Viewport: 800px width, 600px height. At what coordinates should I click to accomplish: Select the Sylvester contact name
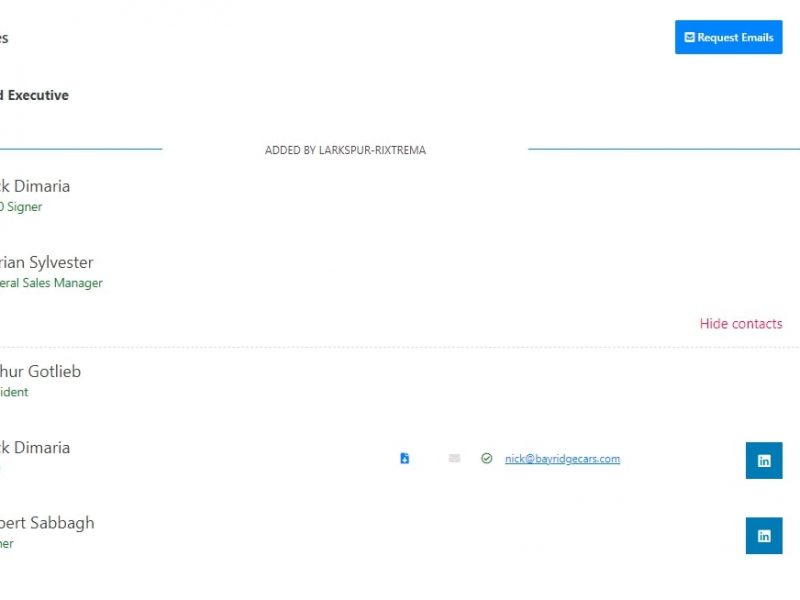(x=47, y=262)
